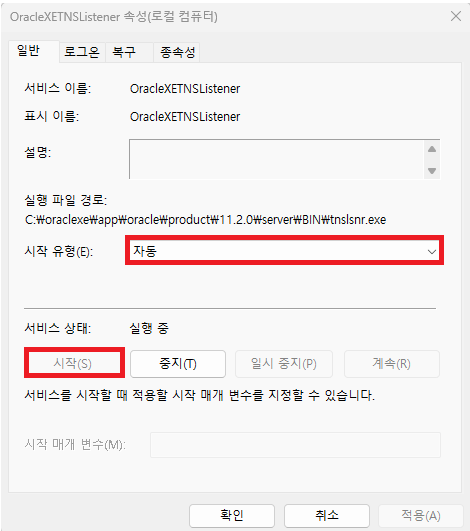470x531 pixels.
Task: Click the 일시 중지(P) button
Action: click(284, 364)
